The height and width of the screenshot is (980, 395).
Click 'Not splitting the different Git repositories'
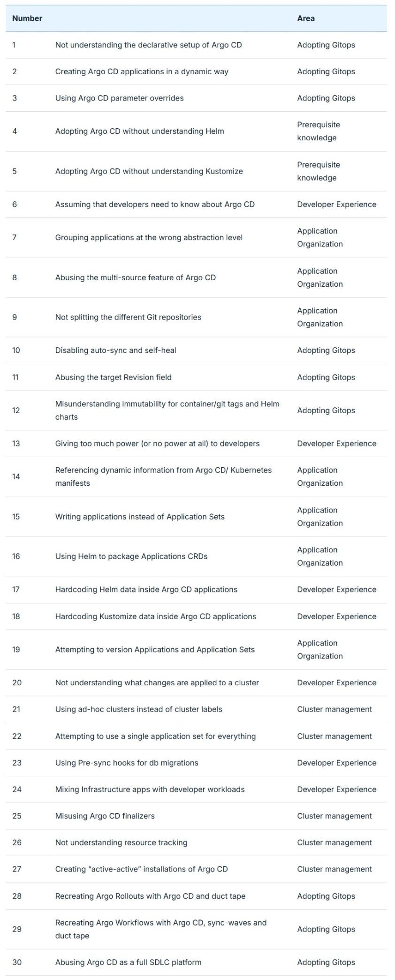coord(128,317)
